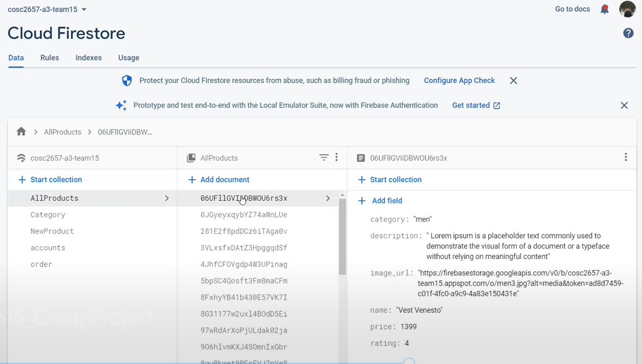
Task: Click Go to docs link
Action: [573, 9]
